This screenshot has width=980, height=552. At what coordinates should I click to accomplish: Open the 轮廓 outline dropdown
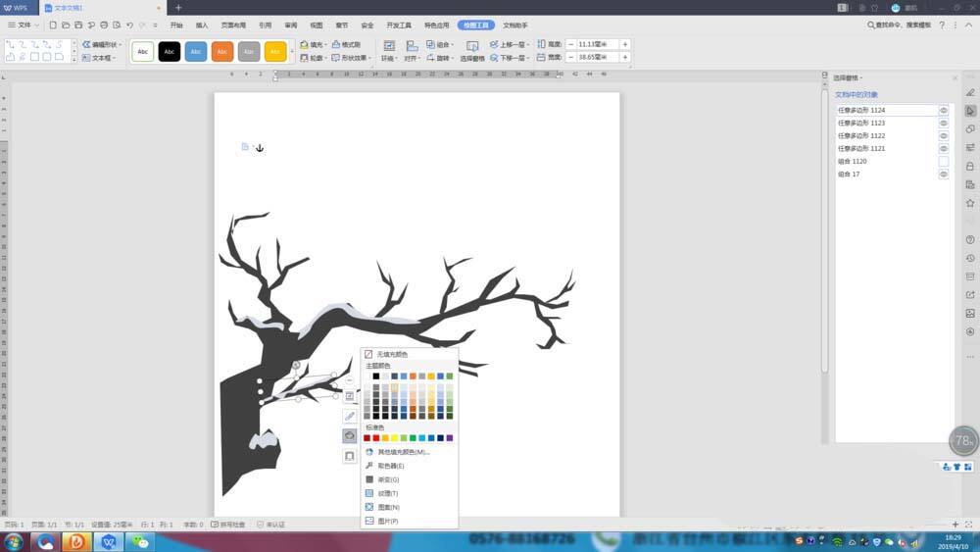tap(324, 58)
